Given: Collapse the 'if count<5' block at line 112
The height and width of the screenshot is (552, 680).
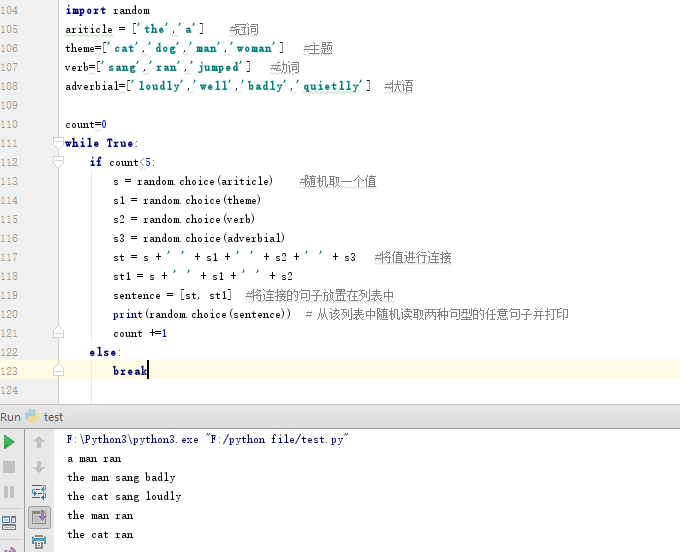Looking at the screenshot, I should [x=58, y=161].
